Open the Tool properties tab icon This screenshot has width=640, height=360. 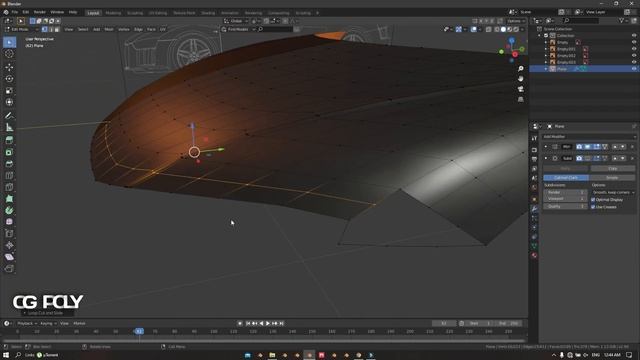point(534,138)
